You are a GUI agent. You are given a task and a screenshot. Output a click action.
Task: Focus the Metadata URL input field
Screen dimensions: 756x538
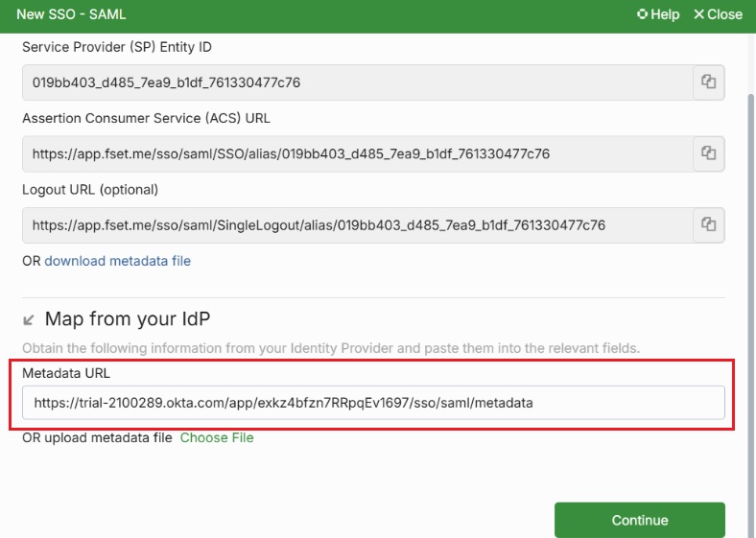coord(372,403)
